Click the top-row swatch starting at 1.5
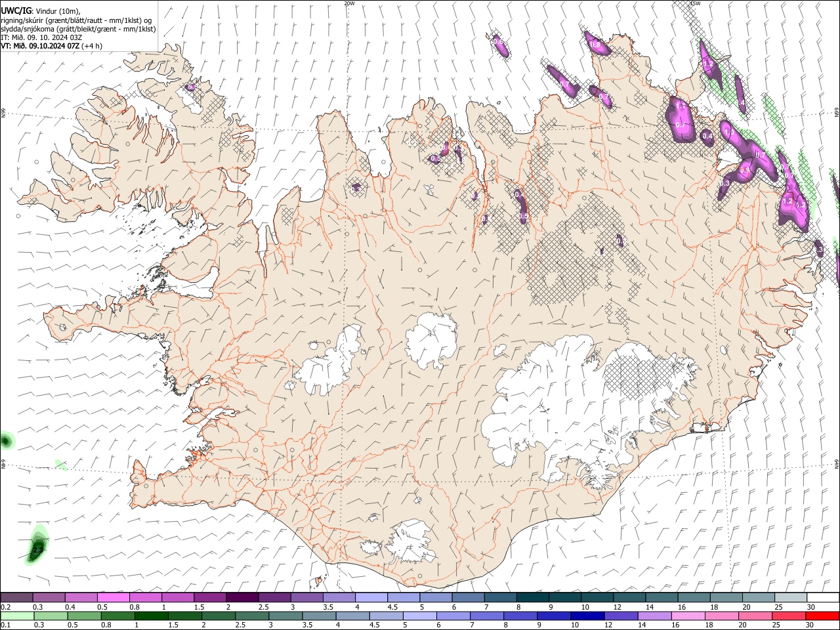 (x=209, y=598)
